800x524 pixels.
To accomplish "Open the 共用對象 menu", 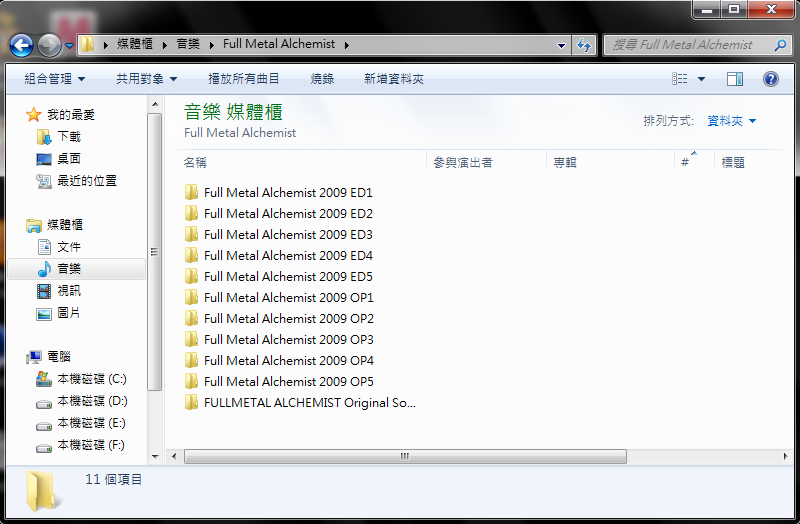I will click(x=147, y=79).
